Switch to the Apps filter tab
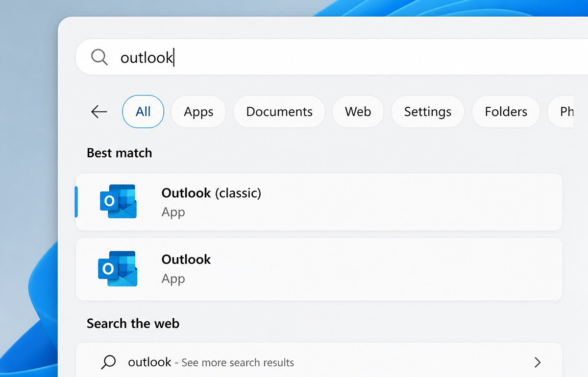Image resolution: width=588 pixels, height=377 pixels. pos(198,112)
